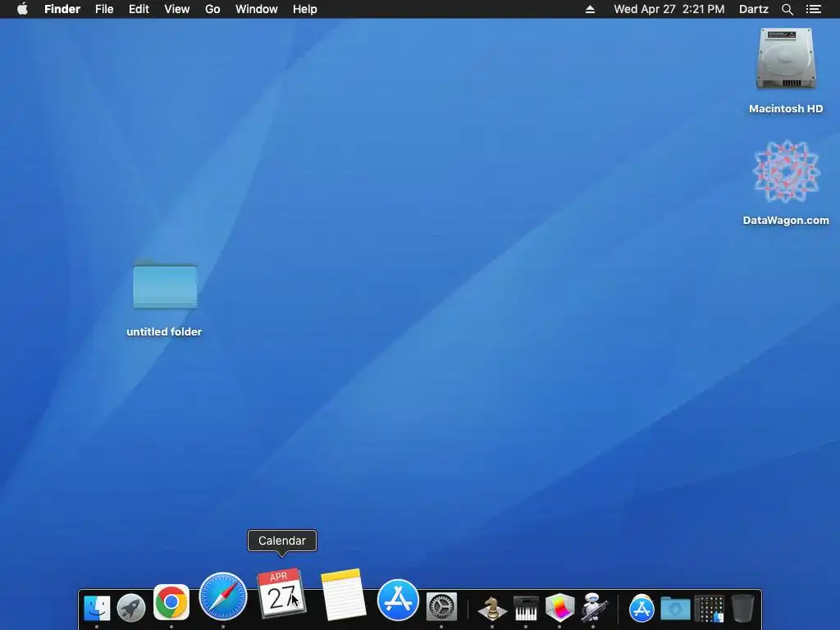
Task: Open the Dartz user menu
Action: pos(754,9)
